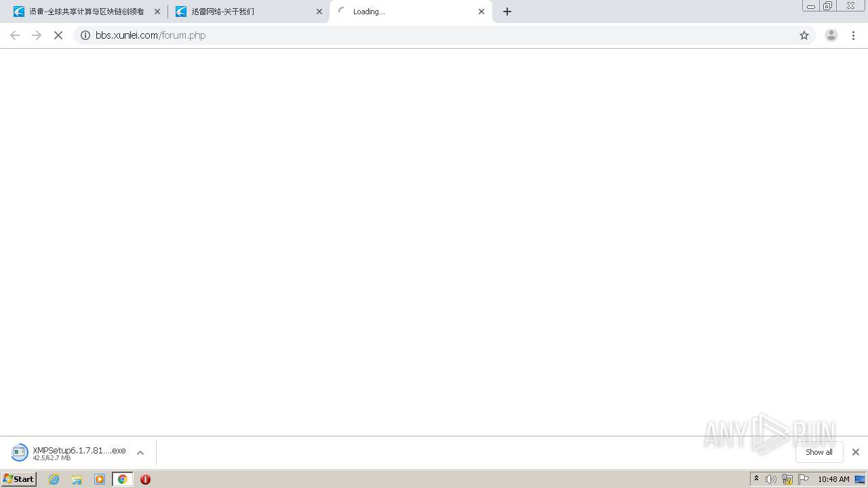
Task: Open the Chrome profile avatar
Action: tap(831, 35)
